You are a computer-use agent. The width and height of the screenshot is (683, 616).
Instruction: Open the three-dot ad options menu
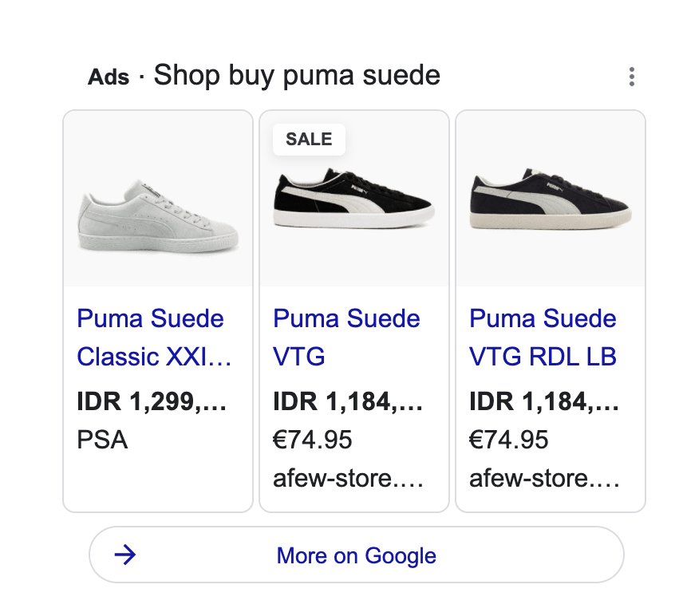coord(631,77)
